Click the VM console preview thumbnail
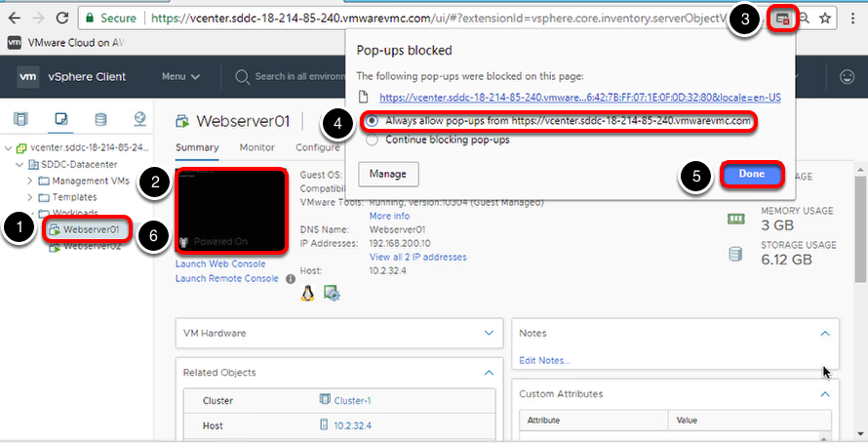The image size is (868, 447). (x=231, y=211)
